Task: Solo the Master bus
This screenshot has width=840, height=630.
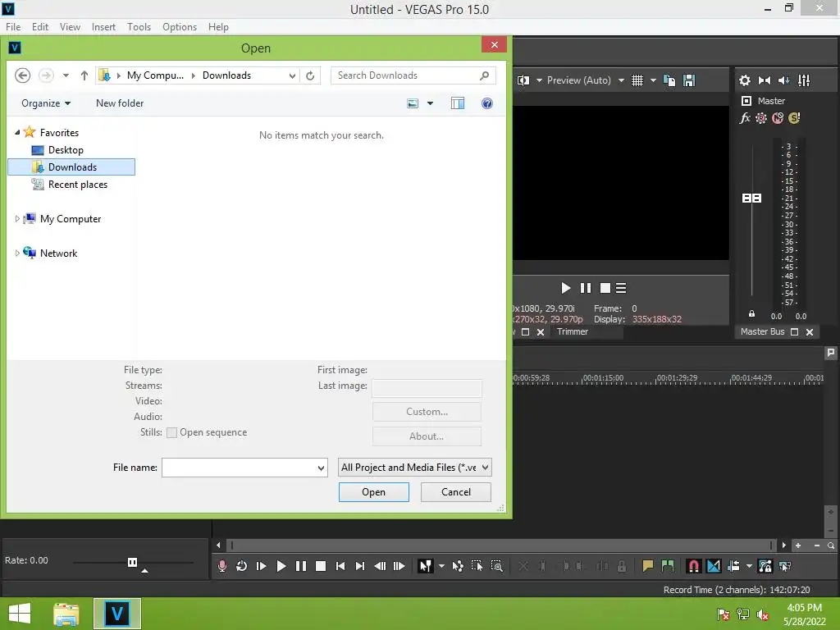Action: click(x=794, y=118)
